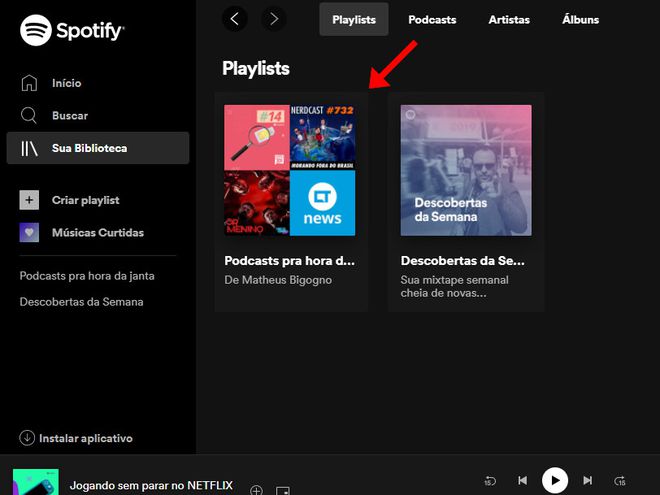660x495 pixels.
Task: Click the Descobertas da Se... card title
Action: pos(463,261)
